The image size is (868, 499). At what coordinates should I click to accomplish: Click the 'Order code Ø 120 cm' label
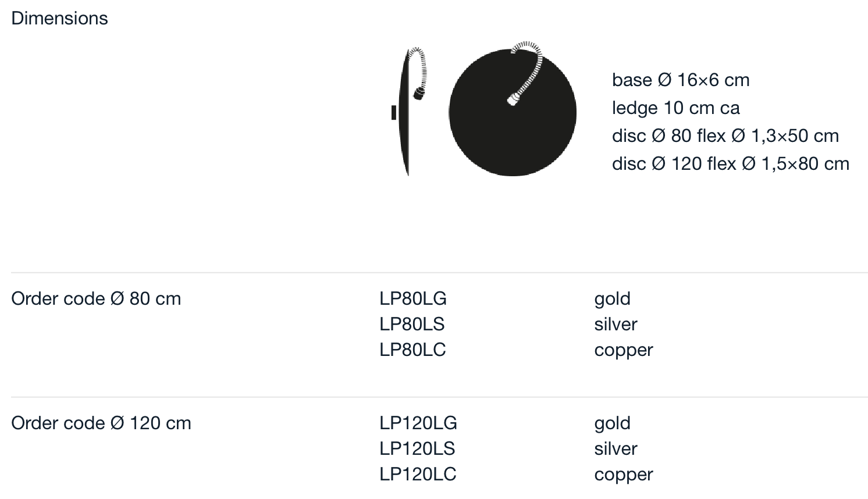coord(101,423)
